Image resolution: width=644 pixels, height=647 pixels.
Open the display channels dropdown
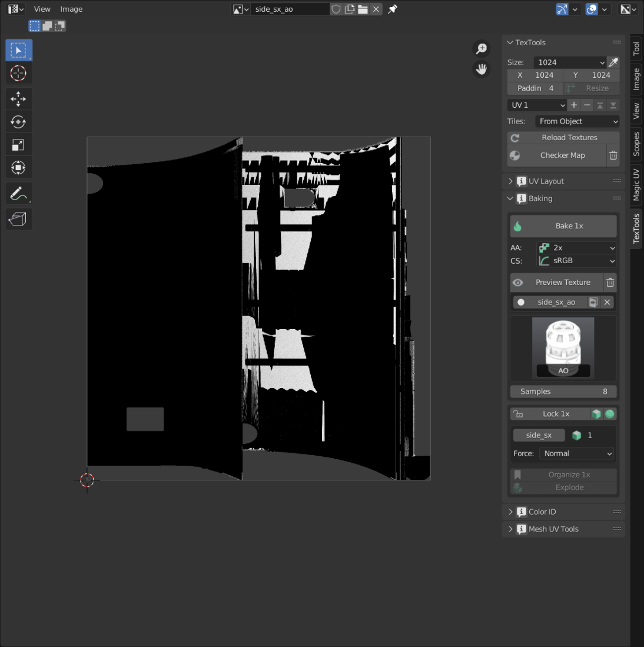point(629,9)
